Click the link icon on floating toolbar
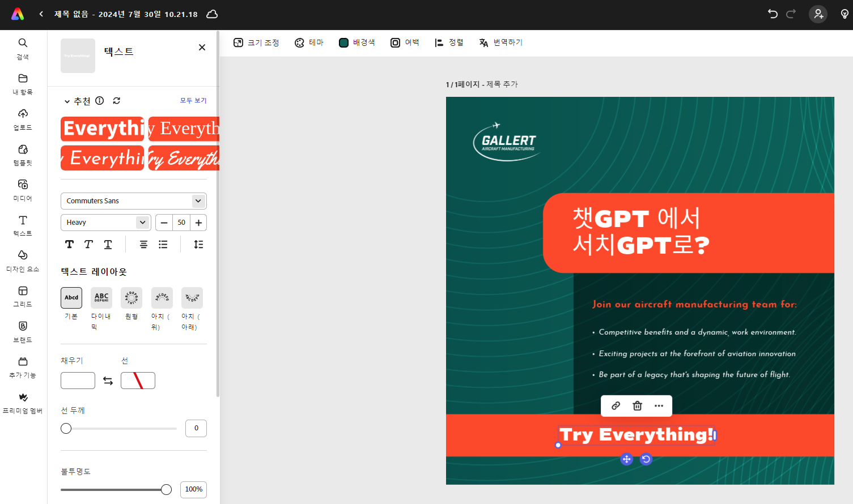 point(616,405)
